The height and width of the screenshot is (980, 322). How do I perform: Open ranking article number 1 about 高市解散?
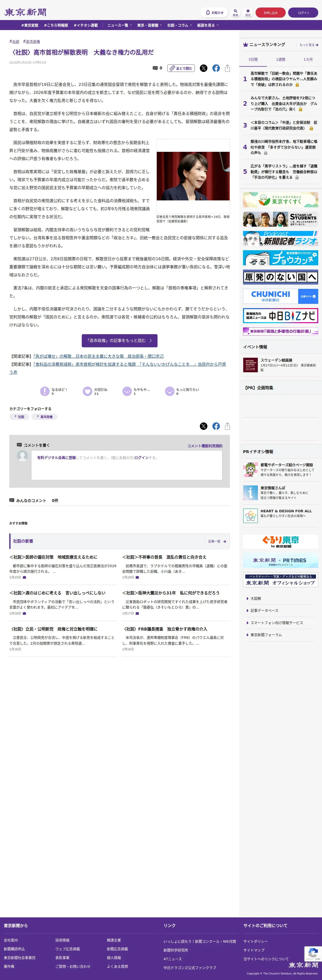click(284, 79)
